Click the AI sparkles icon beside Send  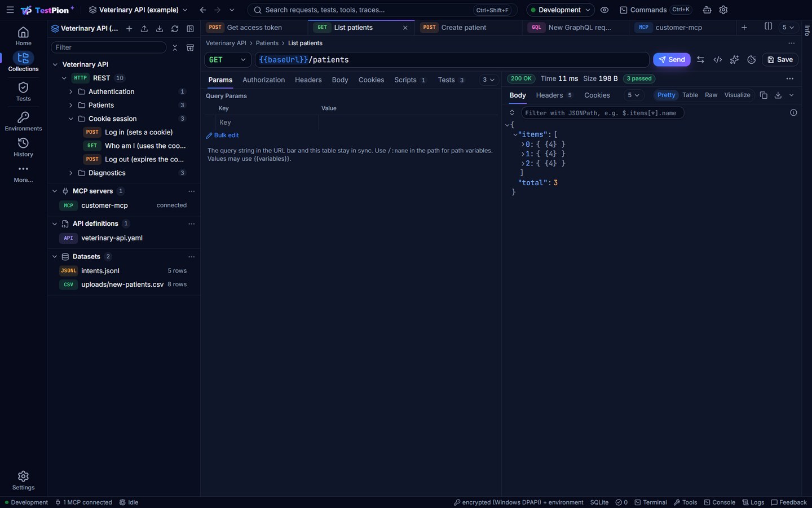734,60
